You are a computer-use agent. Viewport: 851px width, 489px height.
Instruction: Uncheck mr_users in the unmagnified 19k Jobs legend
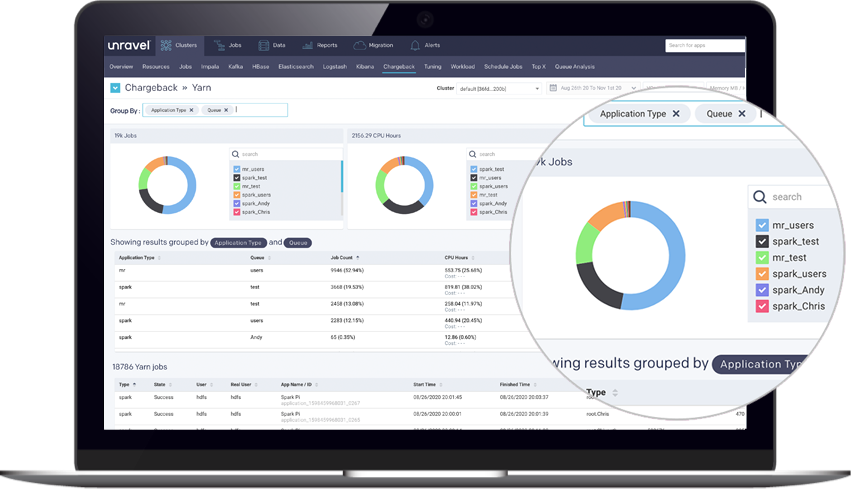pyautogui.click(x=237, y=169)
